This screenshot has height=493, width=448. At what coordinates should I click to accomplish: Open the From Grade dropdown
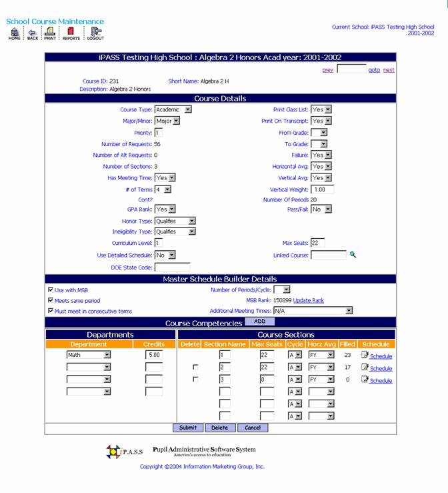point(319,133)
